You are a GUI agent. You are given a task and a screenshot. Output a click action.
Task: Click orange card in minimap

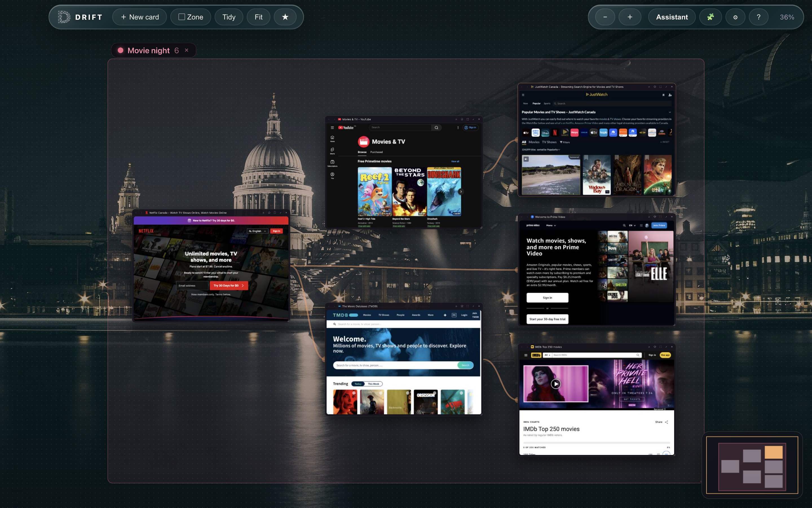click(773, 452)
